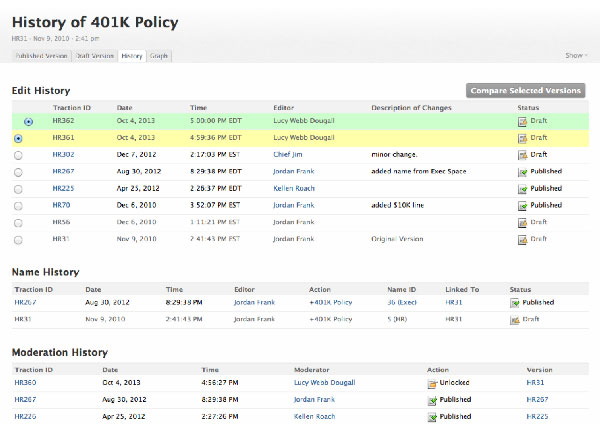Image resolution: width=600 pixels, height=444 pixels.
Task: Click the Published action icon for HR226 moderation
Action: click(432, 417)
